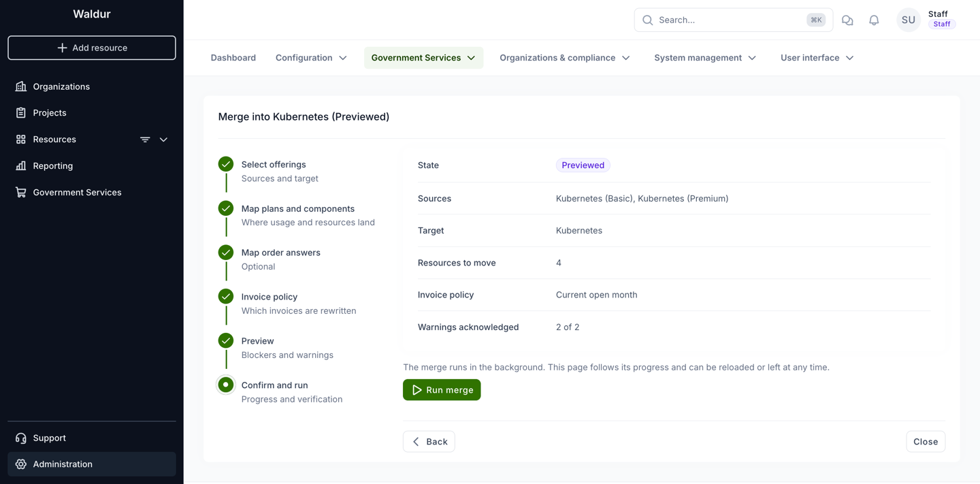Viewport: 980px width, 484px height.
Task: Select the Confirm and run step indicator
Action: click(x=226, y=385)
